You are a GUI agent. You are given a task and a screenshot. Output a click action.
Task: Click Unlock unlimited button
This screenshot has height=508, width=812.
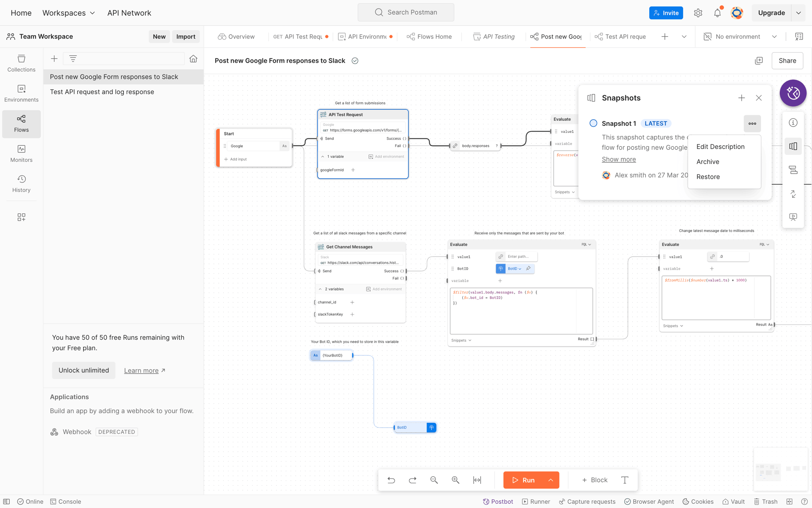84,370
